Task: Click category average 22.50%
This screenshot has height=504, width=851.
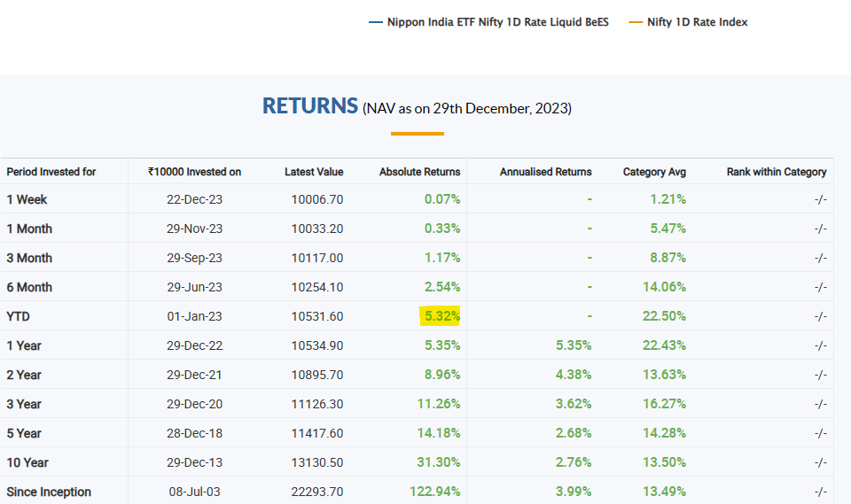Action: coord(664,317)
